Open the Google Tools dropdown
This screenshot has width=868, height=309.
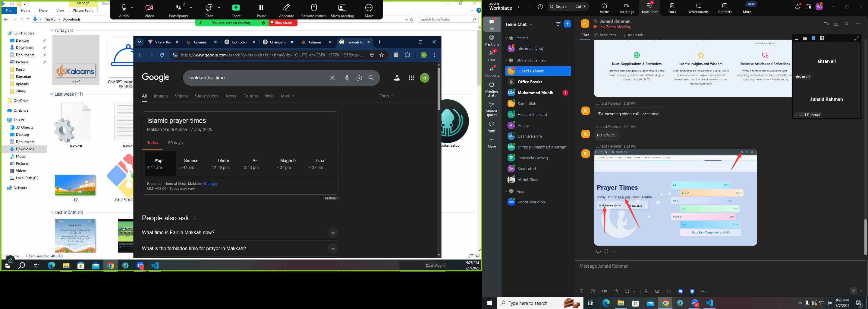tap(386, 96)
